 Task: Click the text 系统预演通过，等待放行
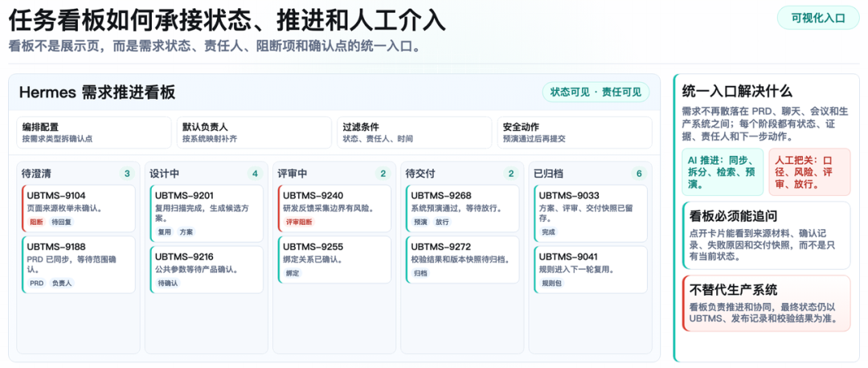457,209
